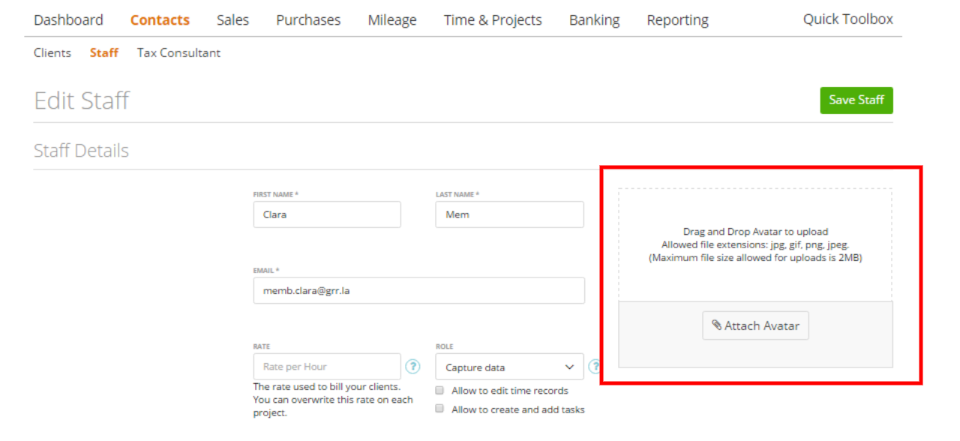This screenshot has height=441, width=960.
Task: Click the help icon beside Role dropdown
Action: coord(594,366)
